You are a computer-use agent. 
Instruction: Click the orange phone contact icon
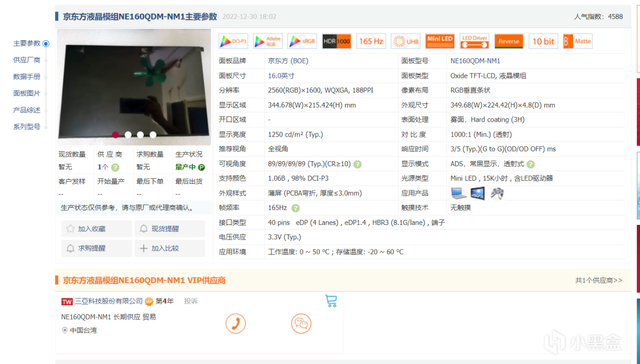(x=236, y=323)
